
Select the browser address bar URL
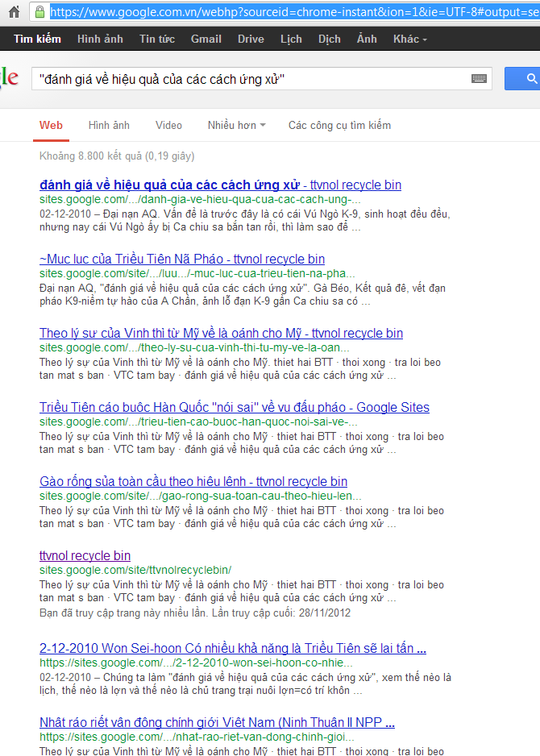[295, 11]
